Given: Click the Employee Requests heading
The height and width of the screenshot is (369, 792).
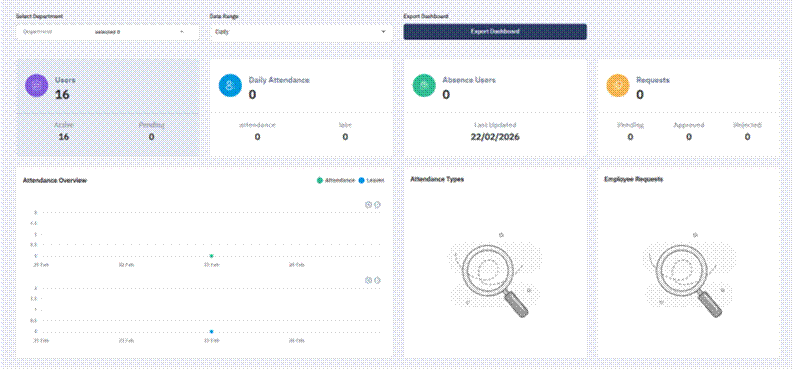Looking at the screenshot, I should tap(633, 179).
